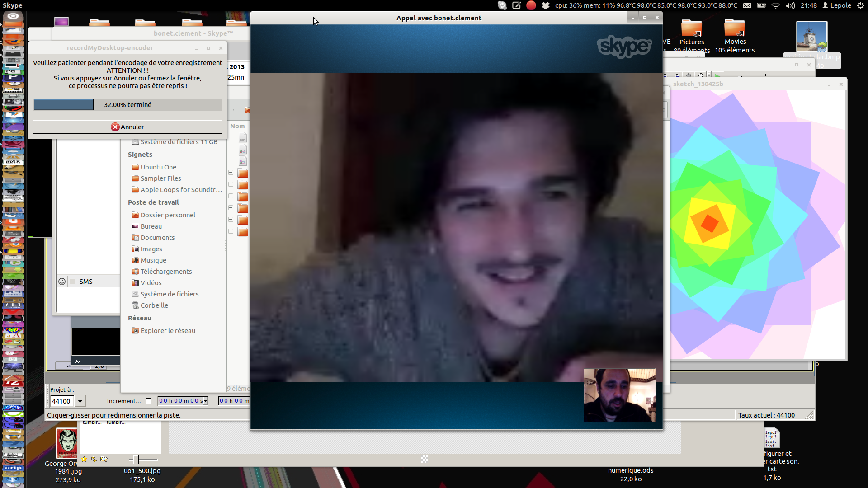
Task: Click the smiley emoticon icon near SMS
Action: (62, 282)
